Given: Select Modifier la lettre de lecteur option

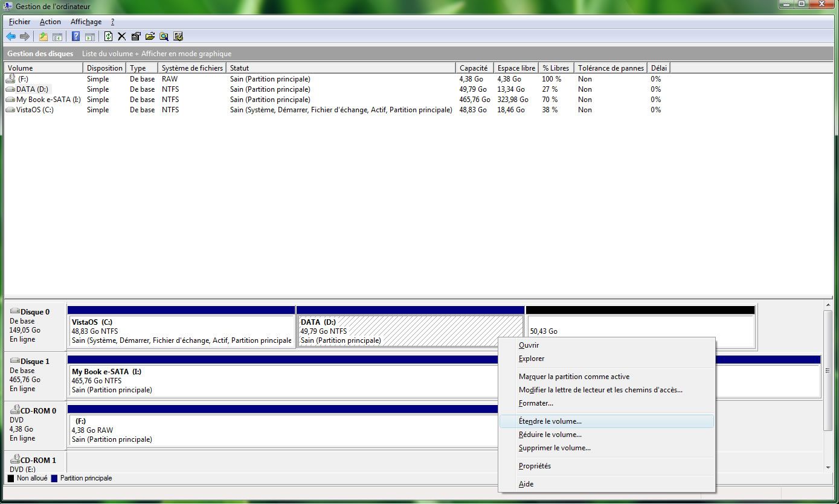Looking at the screenshot, I should (606, 390).
